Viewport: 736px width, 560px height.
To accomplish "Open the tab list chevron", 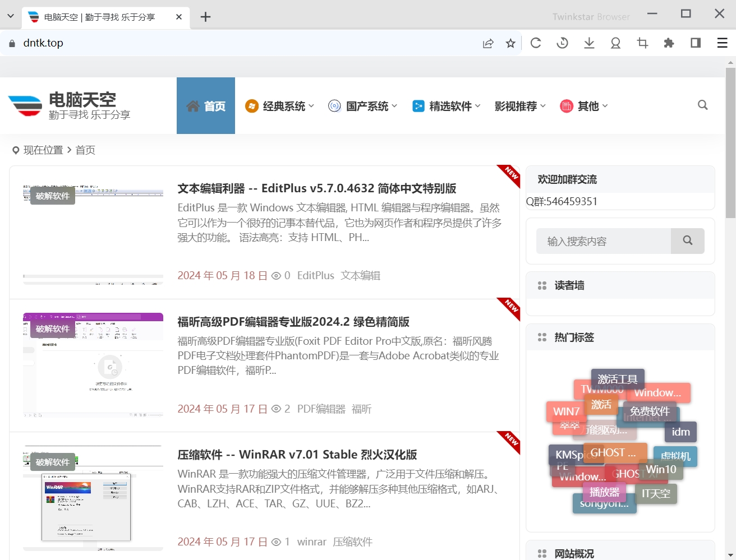I will 11,16.
